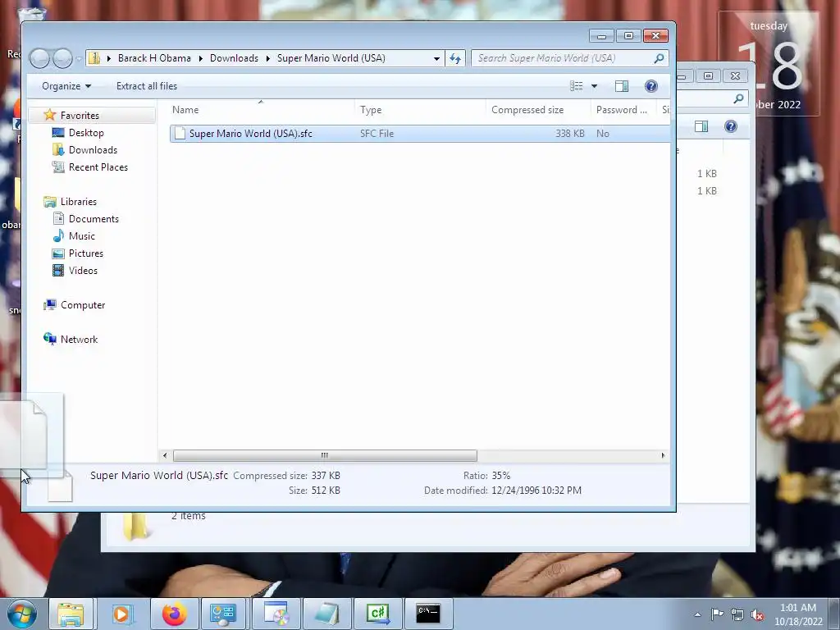Open Videos library
Viewport: 840px width, 630px height.
click(83, 270)
